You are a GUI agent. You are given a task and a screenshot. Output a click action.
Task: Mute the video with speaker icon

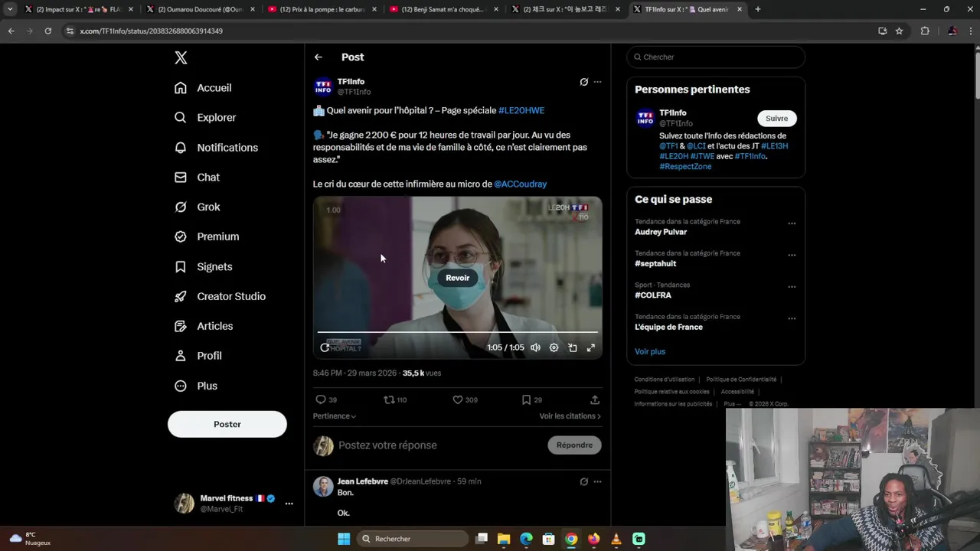535,347
